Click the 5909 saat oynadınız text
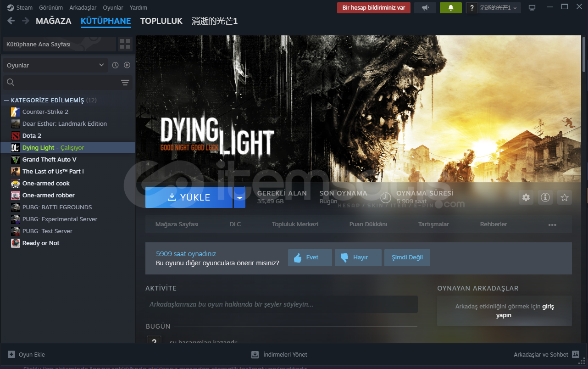This screenshot has width=588, height=369. [186, 254]
